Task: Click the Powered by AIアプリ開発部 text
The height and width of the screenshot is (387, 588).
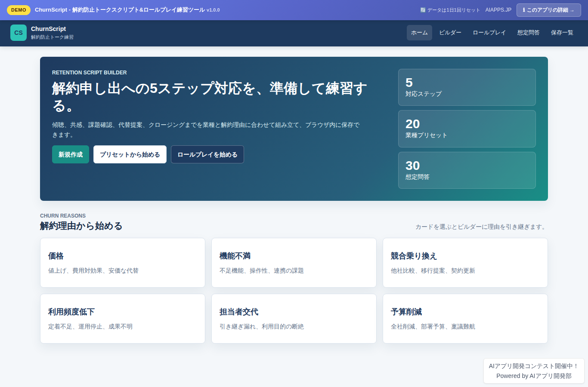Action: 534,376
